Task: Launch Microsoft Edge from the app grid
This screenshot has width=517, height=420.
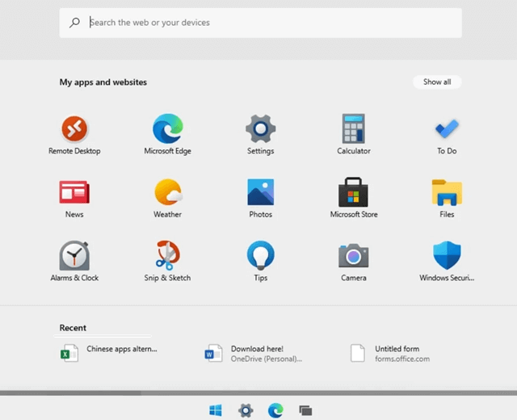Action: tap(167, 135)
